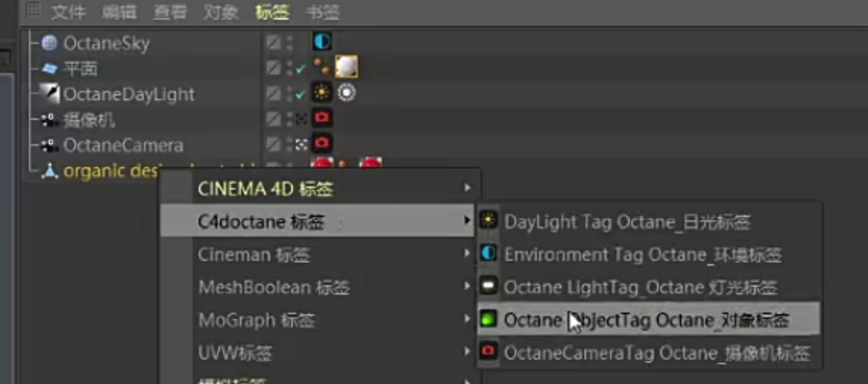Open the 标签 menu in menu bar
The image size is (868, 384).
[x=272, y=11]
